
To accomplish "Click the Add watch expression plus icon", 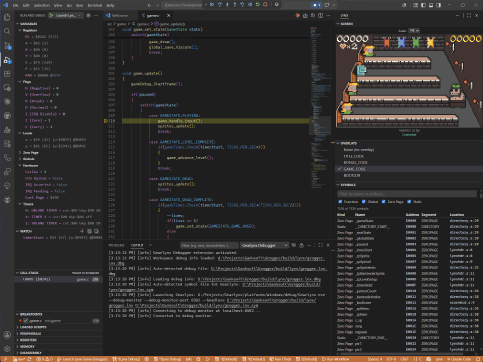I will coord(82,231).
